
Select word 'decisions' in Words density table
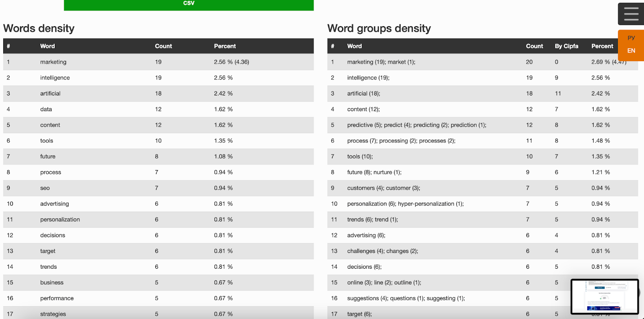pos(53,235)
